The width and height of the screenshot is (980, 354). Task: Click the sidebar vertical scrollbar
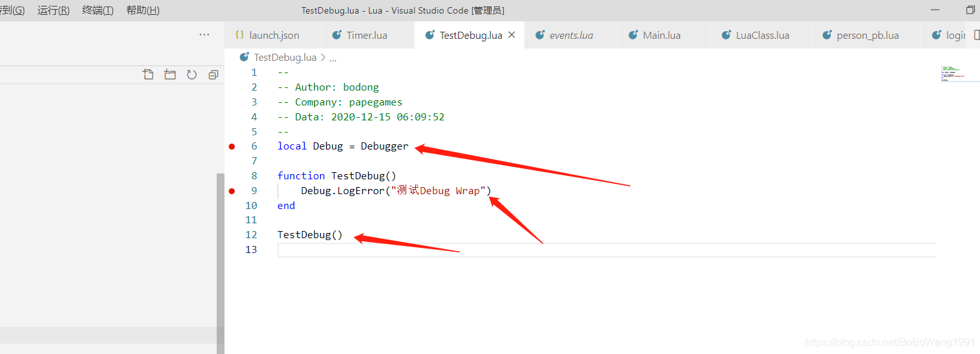point(220,263)
